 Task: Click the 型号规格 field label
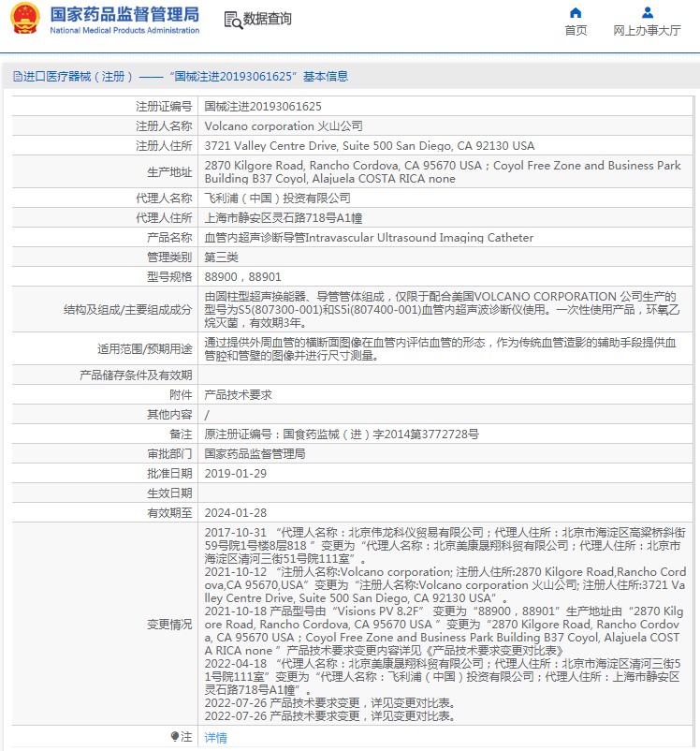click(x=169, y=277)
